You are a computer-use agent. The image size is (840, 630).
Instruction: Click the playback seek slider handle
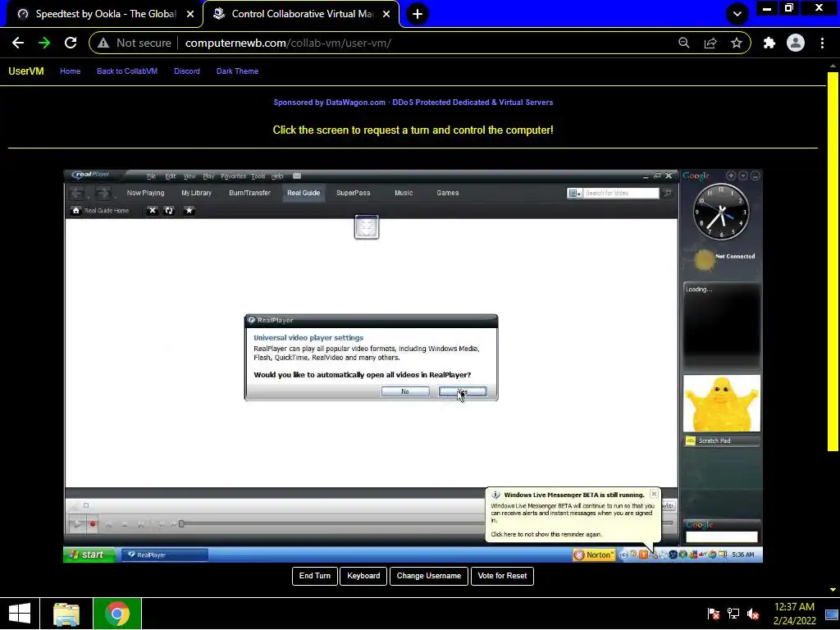[x=181, y=523]
